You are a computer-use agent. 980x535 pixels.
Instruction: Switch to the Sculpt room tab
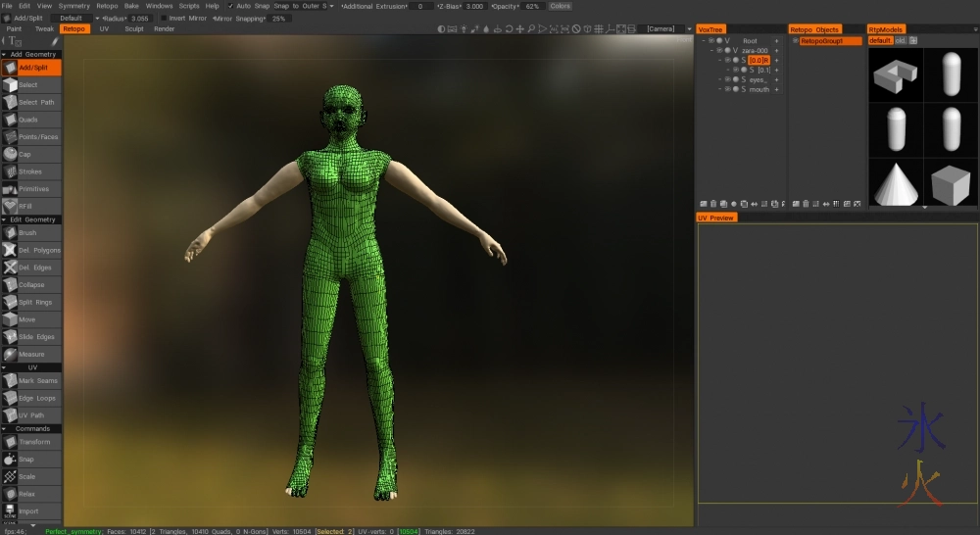(133, 29)
